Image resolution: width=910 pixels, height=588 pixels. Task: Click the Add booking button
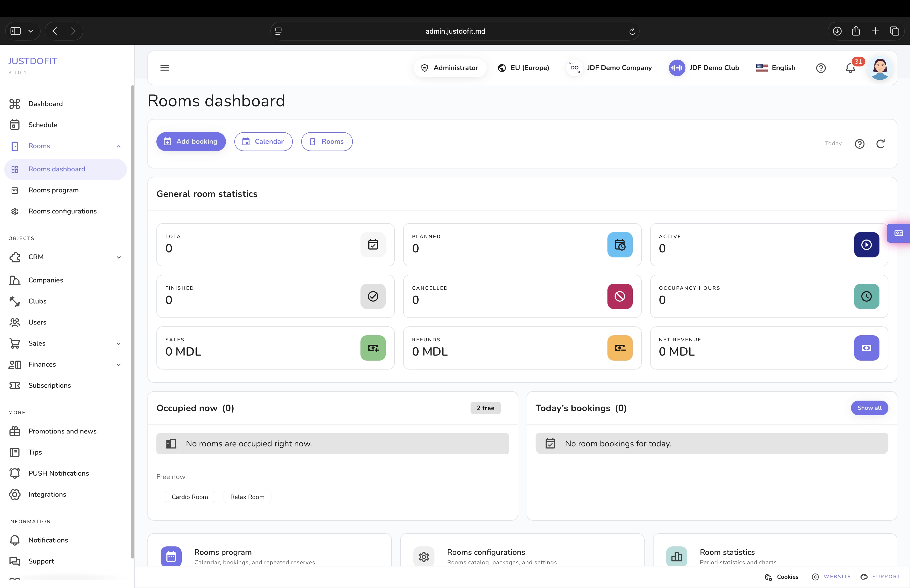tap(191, 142)
